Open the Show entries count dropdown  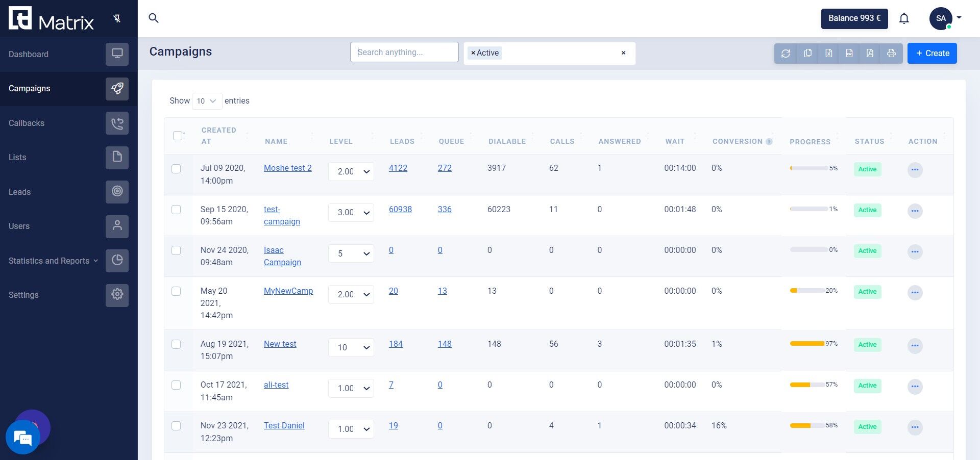click(x=207, y=101)
